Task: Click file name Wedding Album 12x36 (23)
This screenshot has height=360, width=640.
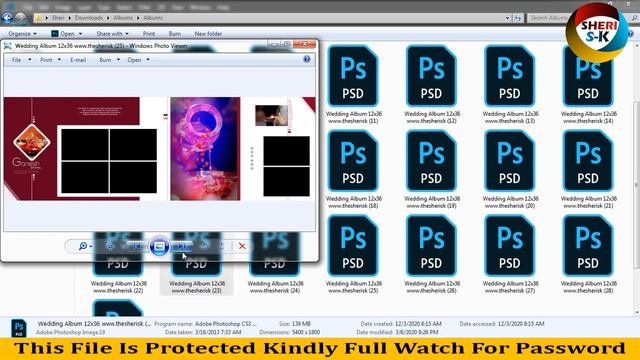Action: click(x=197, y=287)
